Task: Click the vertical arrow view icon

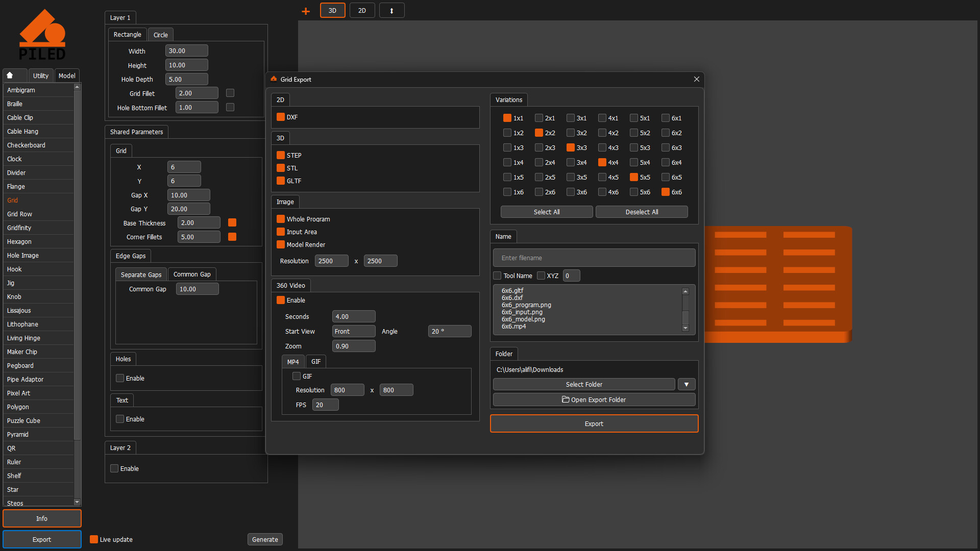Action: (x=391, y=10)
